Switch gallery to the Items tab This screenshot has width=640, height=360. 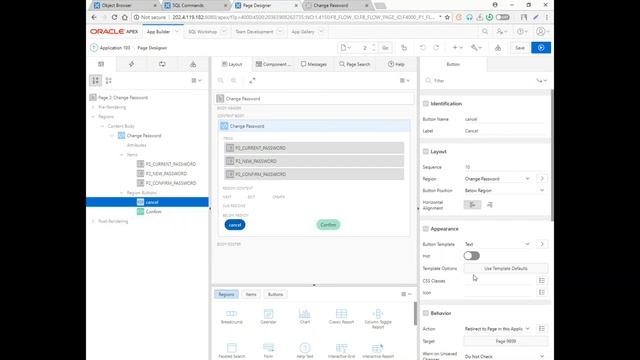click(x=251, y=294)
